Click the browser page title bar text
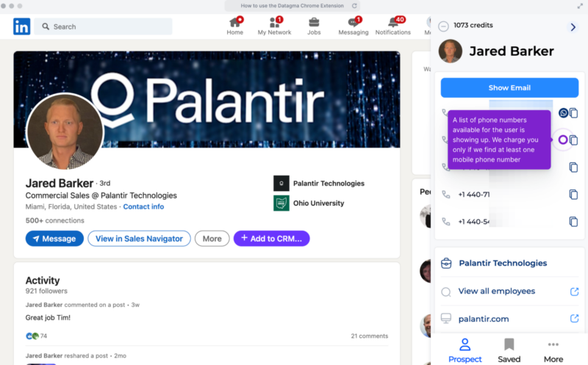 pyautogui.click(x=292, y=6)
